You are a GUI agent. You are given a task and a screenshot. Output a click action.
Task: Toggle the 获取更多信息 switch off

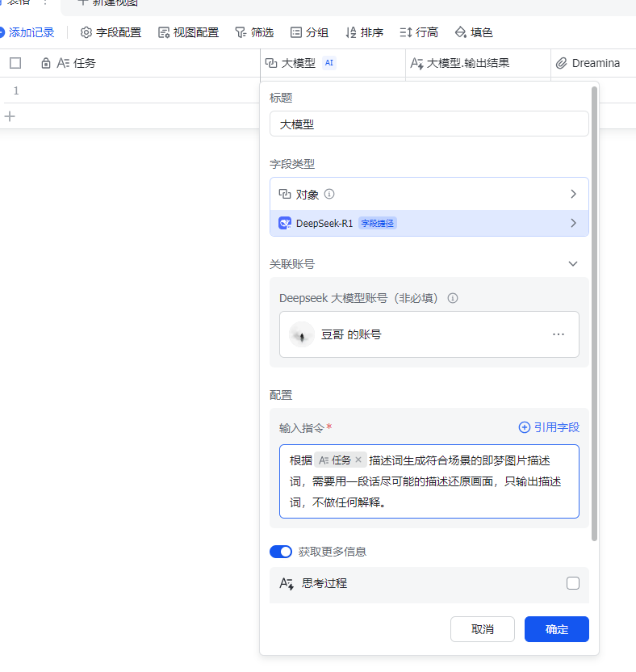[x=281, y=552]
